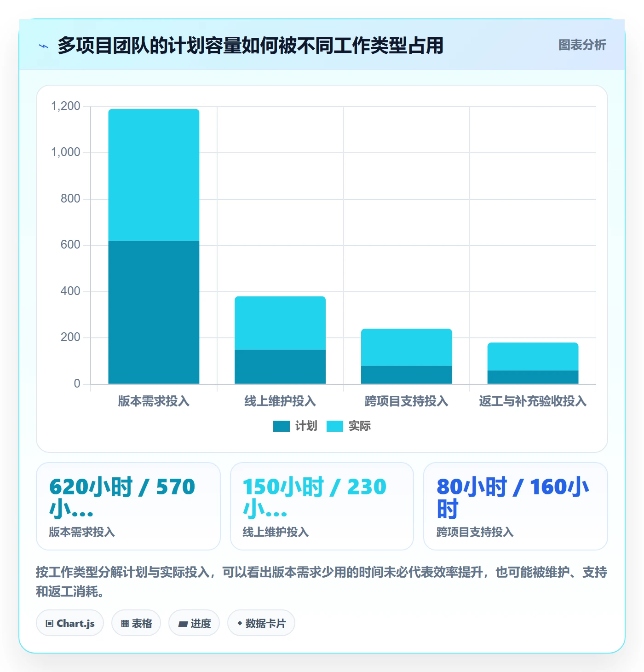Click the 800 y-axis value
This screenshot has height=672, width=644.
70,199
